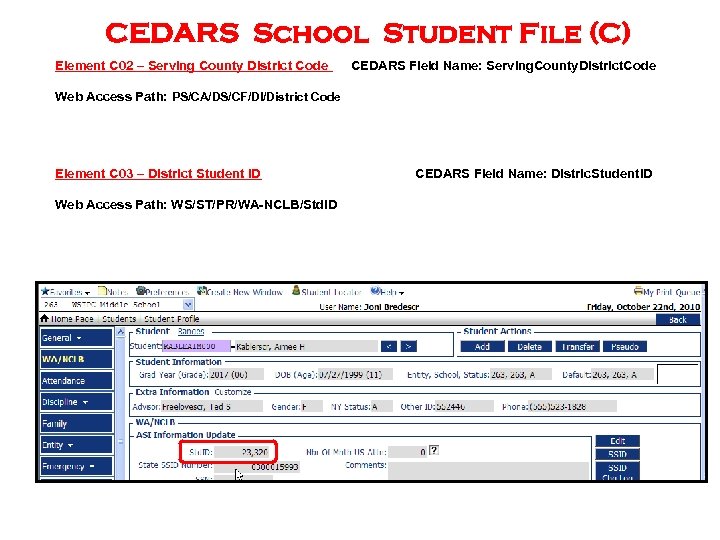Click the Student Profile breadcrumb

[172, 319]
